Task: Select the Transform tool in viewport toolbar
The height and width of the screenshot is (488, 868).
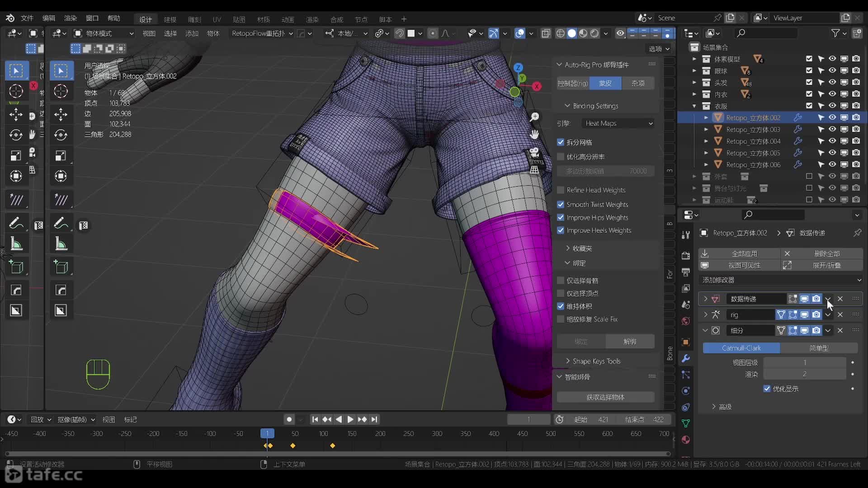Action: coord(61,176)
